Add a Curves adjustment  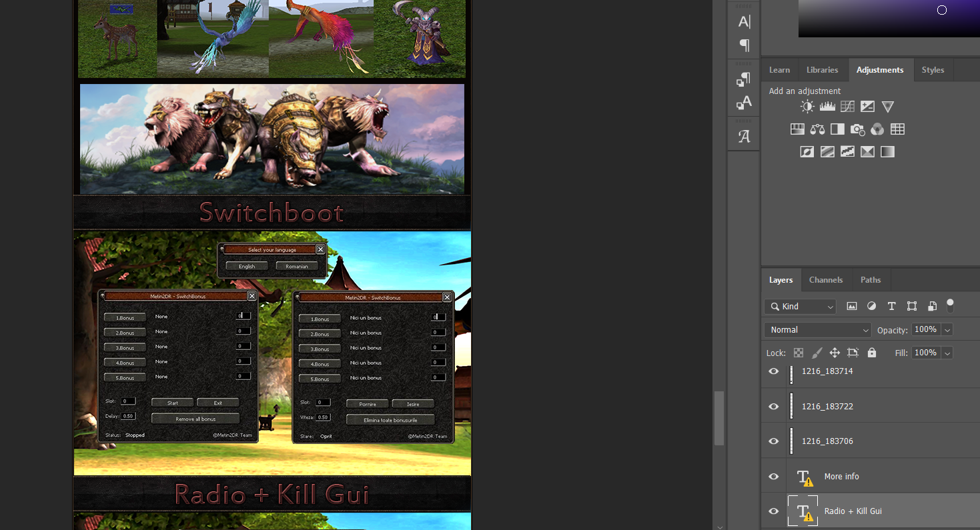coord(847,107)
